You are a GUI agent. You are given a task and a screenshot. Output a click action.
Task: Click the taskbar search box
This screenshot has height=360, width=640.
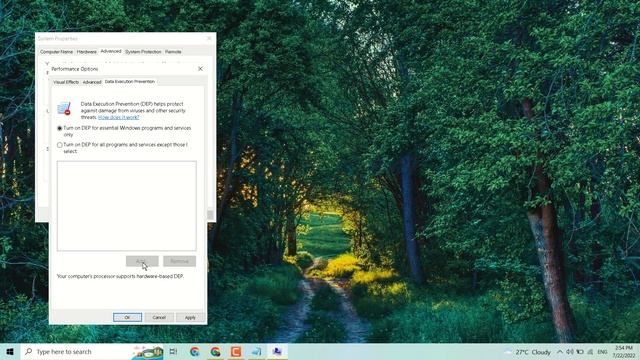tap(92, 351)
